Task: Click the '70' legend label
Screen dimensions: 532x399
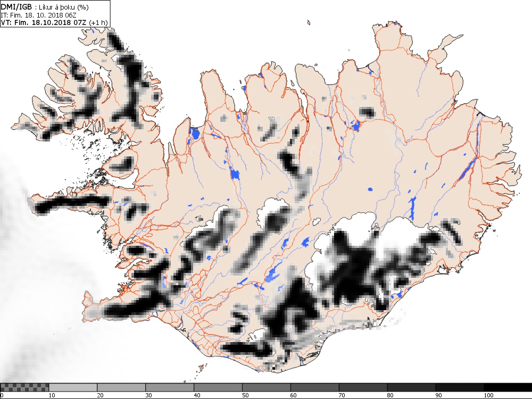Action: pyautogui.click(x=342, y=395)
